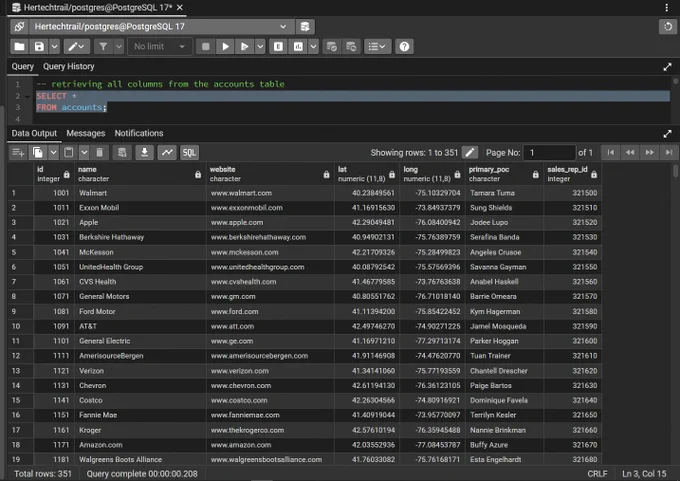Click the save data changes icon
Viewport: 680px width, 481px height.
coord(122,152)
